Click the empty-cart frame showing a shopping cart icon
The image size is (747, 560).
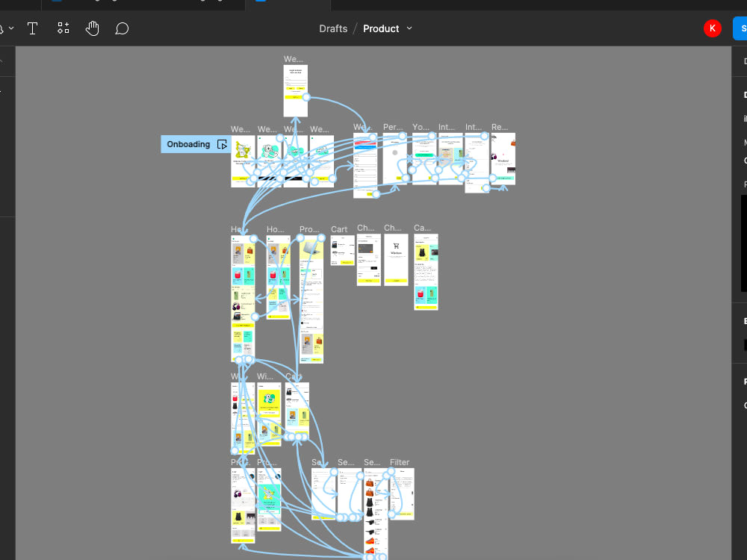[x=396, y=260]
